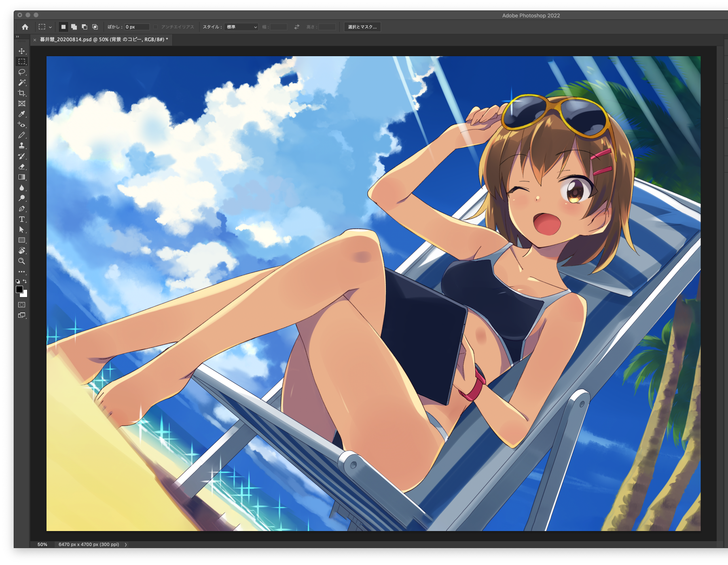Activate the Zoom tool
This screenshot has width=728, height=565.
[22, 261]
